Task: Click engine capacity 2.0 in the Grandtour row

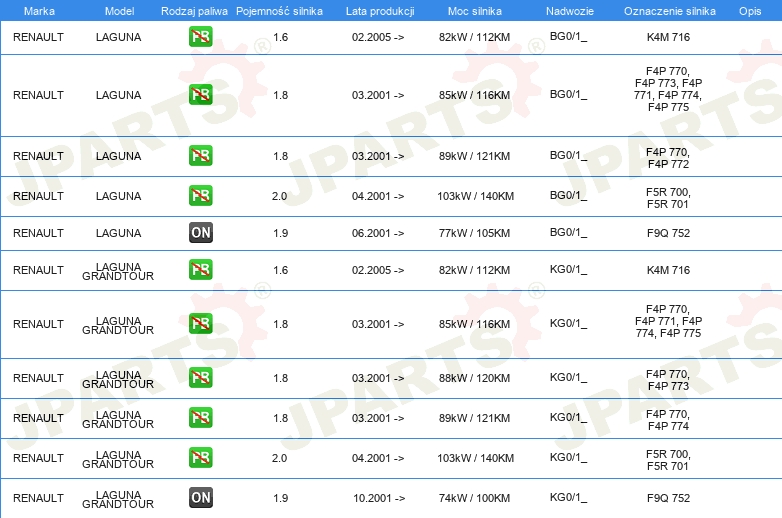Action: 279,458
